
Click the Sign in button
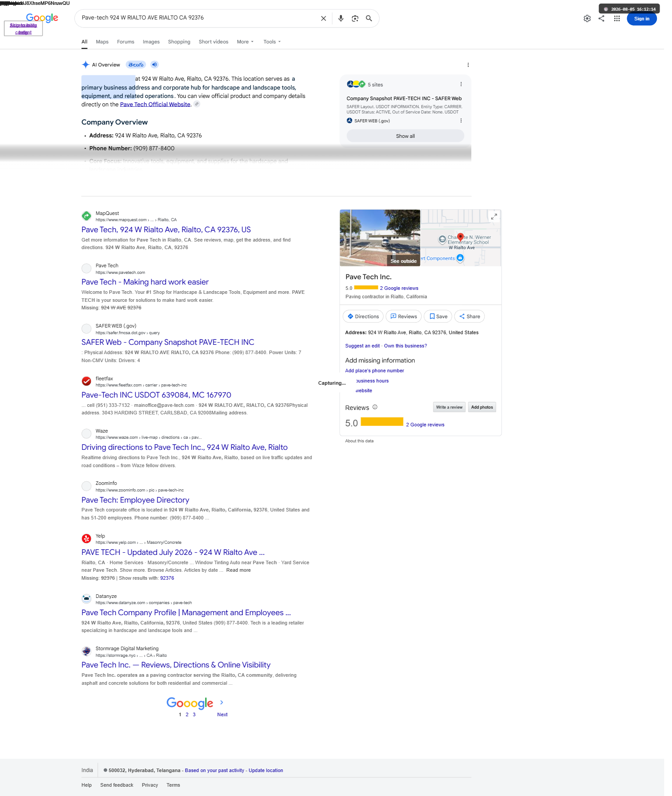[641, 19]
